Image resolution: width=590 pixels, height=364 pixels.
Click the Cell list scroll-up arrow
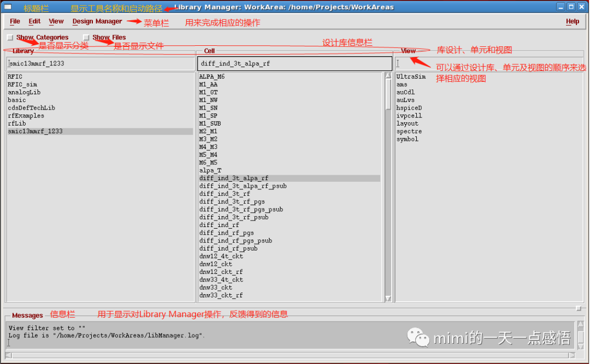coord(388,76)
